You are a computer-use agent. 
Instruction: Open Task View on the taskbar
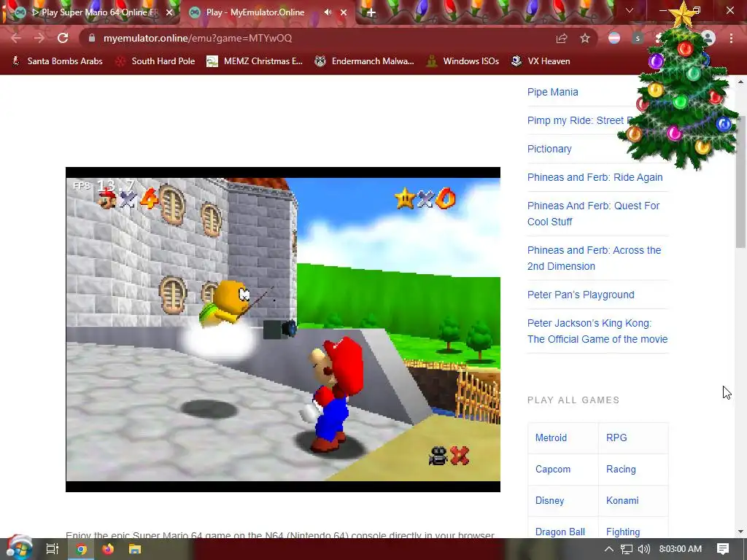pos(52,549)
